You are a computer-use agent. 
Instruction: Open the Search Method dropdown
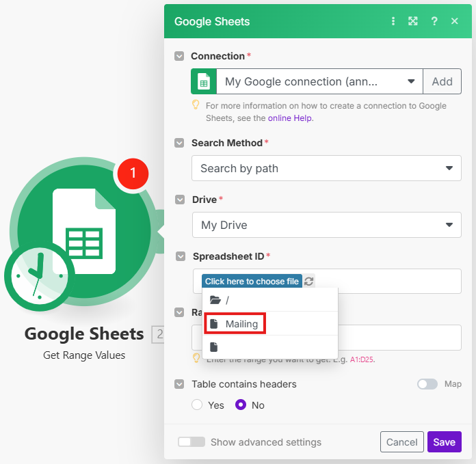326,168
